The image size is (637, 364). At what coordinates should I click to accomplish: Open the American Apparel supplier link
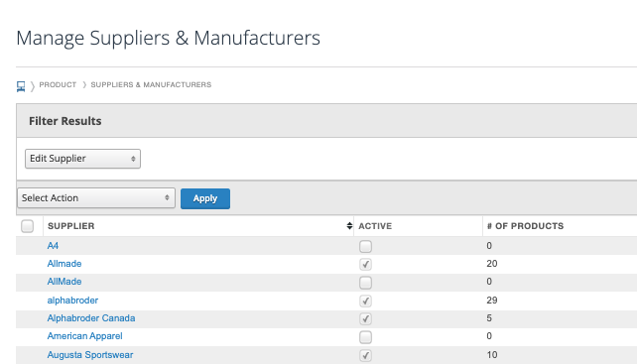click(x=84, y=336)
